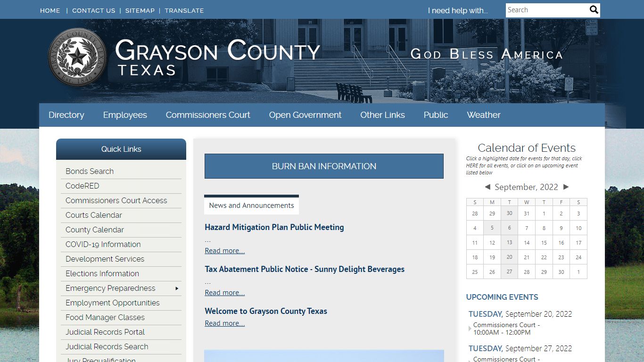
Task: Open the Other Links menu
Action: coord(382,115)
